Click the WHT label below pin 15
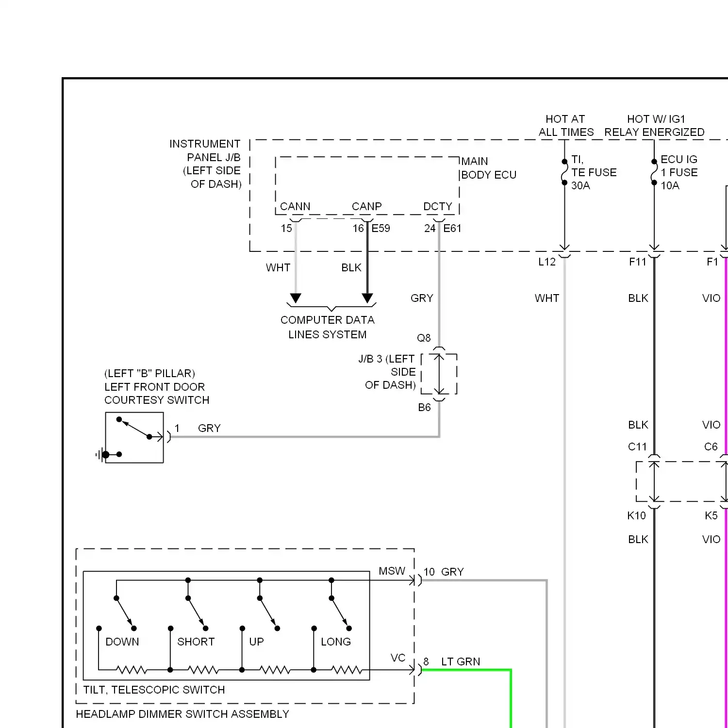Image resolution: width=728 pixels, height=728 pixels. [278, 267]
